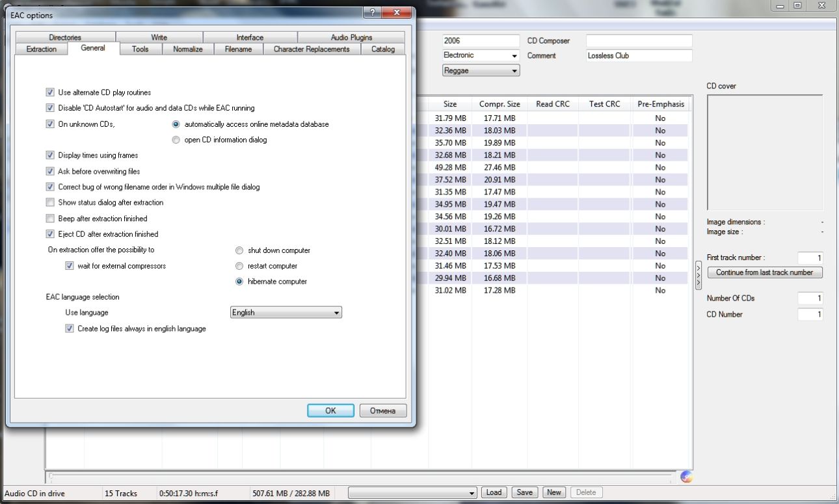Screen dimensions: 839x504
Task: Switch to the Write tab
Action: pyautogui.click(x=159, y=37)
